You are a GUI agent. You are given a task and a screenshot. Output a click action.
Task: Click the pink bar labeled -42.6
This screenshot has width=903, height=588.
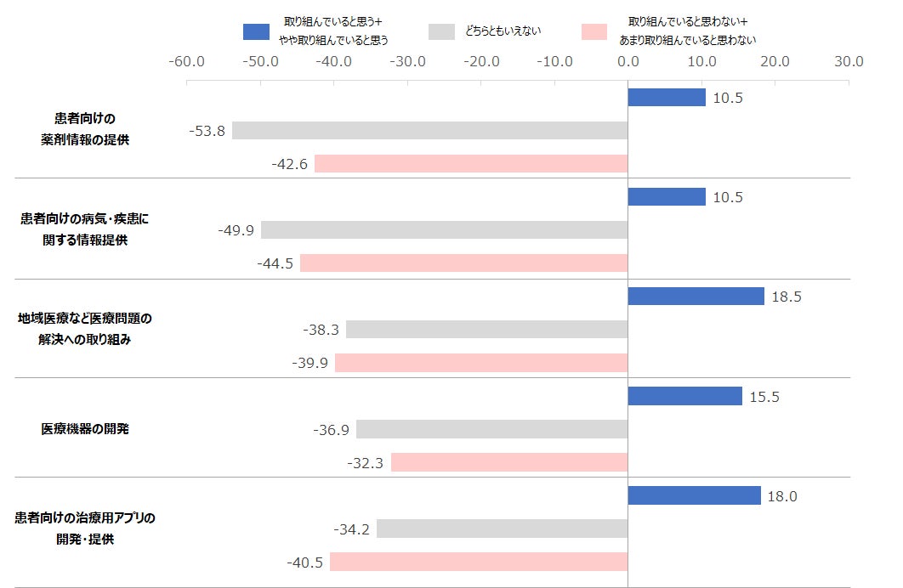coord(471,164)
